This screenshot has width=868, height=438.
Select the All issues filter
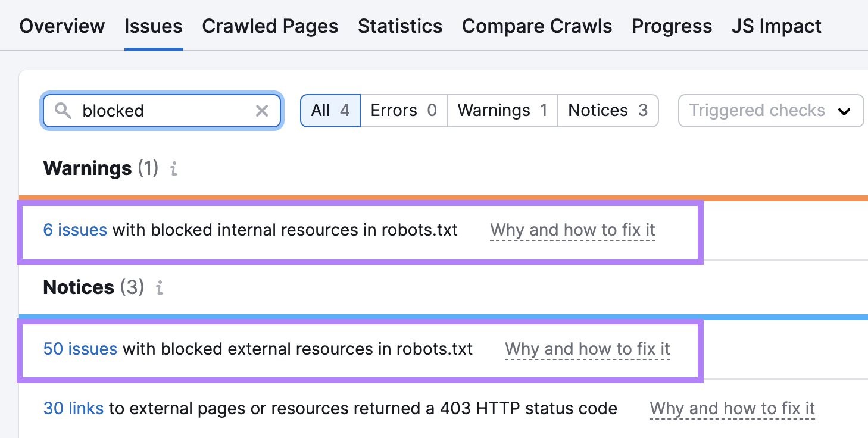point(330,111)
